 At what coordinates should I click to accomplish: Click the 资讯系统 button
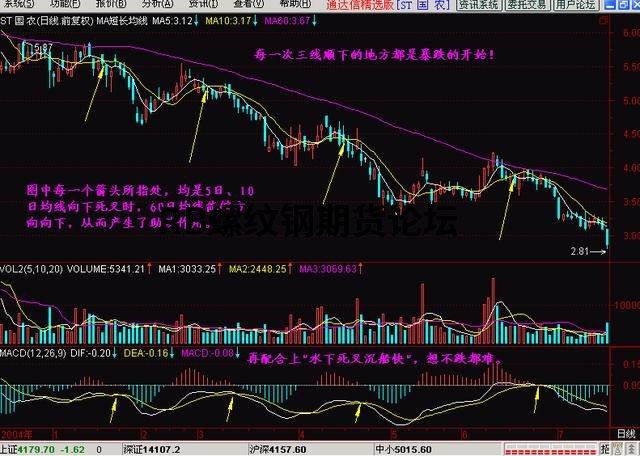tap(478, 4)
